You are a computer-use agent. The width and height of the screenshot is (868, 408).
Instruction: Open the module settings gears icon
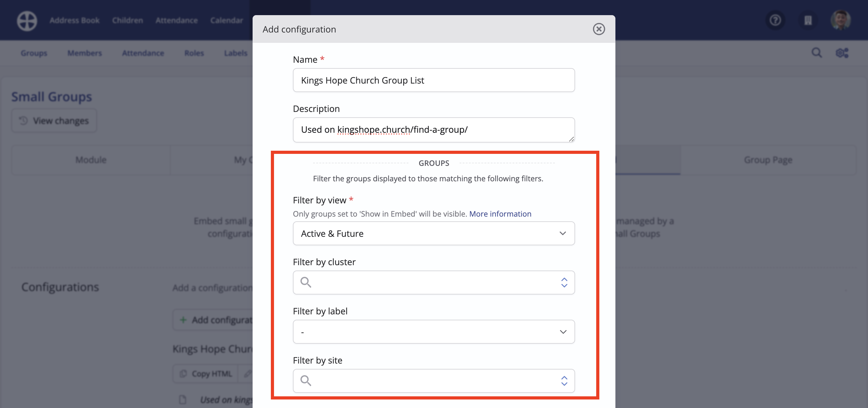pos(842,53)
